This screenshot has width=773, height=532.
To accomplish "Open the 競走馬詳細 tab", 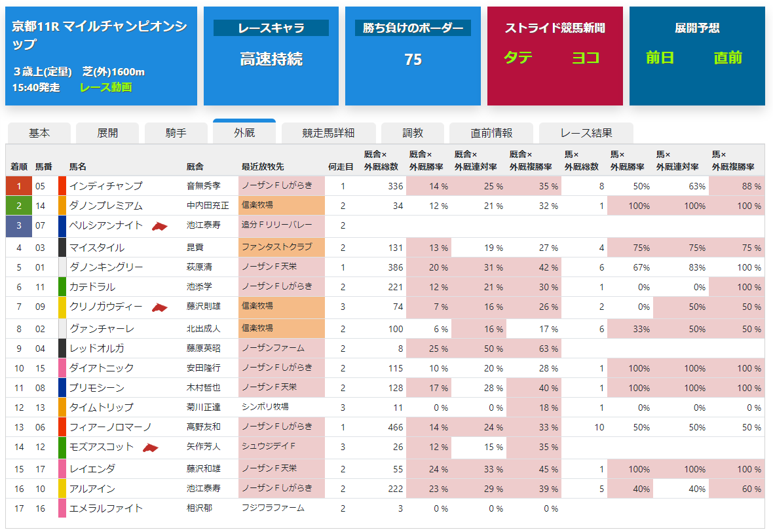I will coord(328,133).
